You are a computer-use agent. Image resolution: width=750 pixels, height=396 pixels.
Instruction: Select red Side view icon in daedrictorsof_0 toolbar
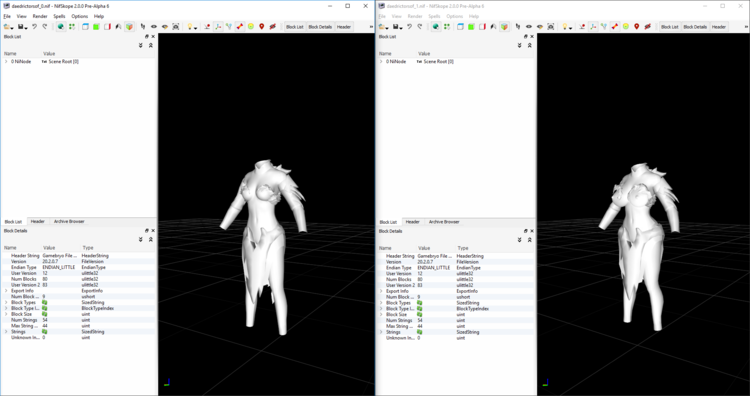pos(107,27)
